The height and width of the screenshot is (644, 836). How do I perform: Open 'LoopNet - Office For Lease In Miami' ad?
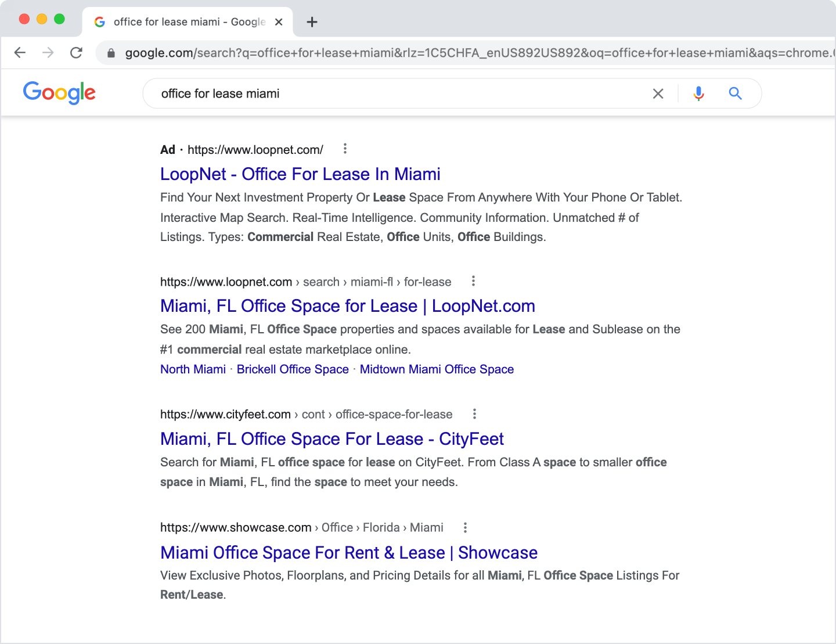(300, 174)
